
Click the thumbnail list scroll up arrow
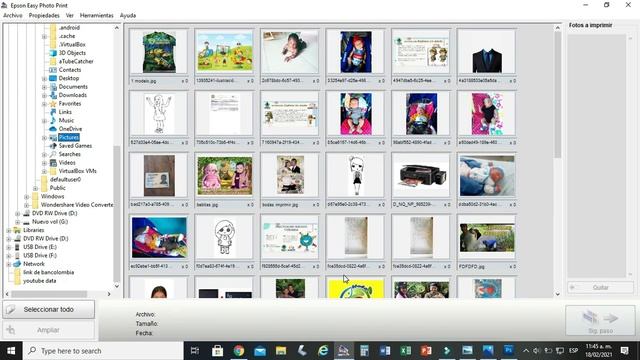pos(558,28)
